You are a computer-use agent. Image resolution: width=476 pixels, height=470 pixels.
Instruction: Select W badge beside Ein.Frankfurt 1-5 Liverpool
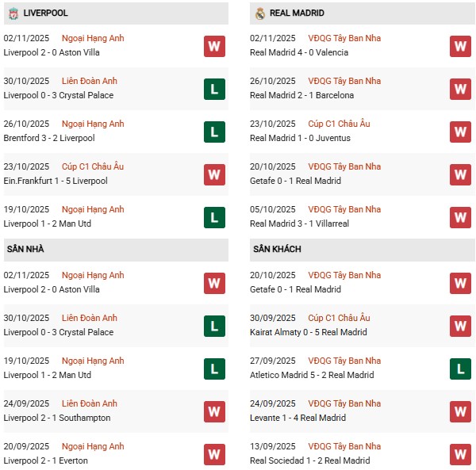coord(214,174)
